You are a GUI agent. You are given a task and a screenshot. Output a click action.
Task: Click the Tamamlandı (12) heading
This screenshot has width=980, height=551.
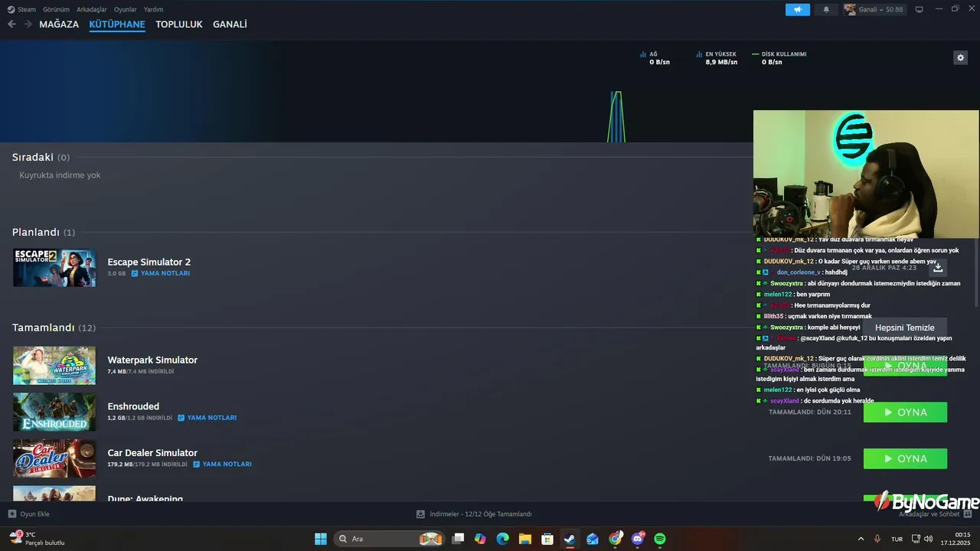(x=54, y=328)
